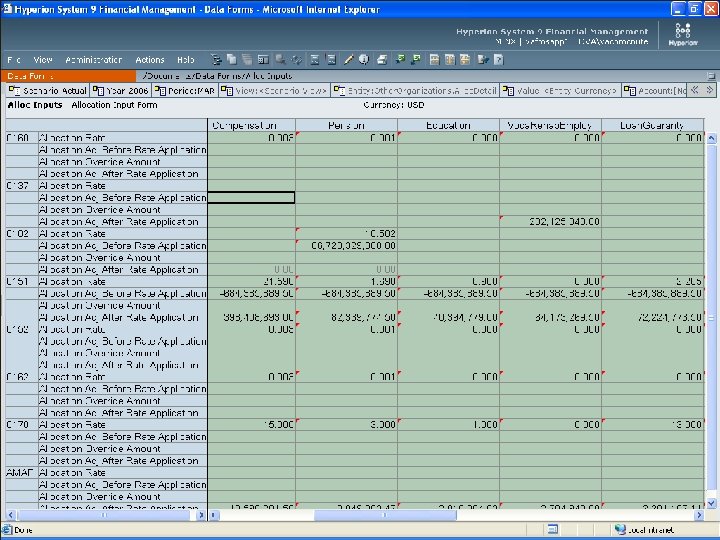Click the second green spreadsheet arrow icon
The width and height of the screenshot is (720, 540).
tap(416, 59)
